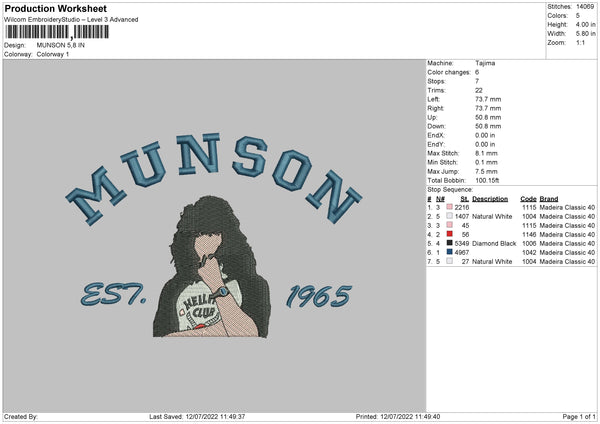Click thread code '1042' in the stop list

pos(529,253)
